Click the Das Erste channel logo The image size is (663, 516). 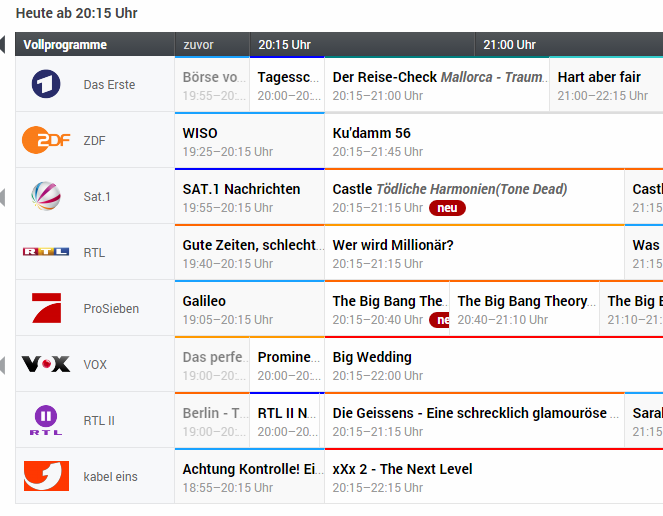[x=46, y=84]
